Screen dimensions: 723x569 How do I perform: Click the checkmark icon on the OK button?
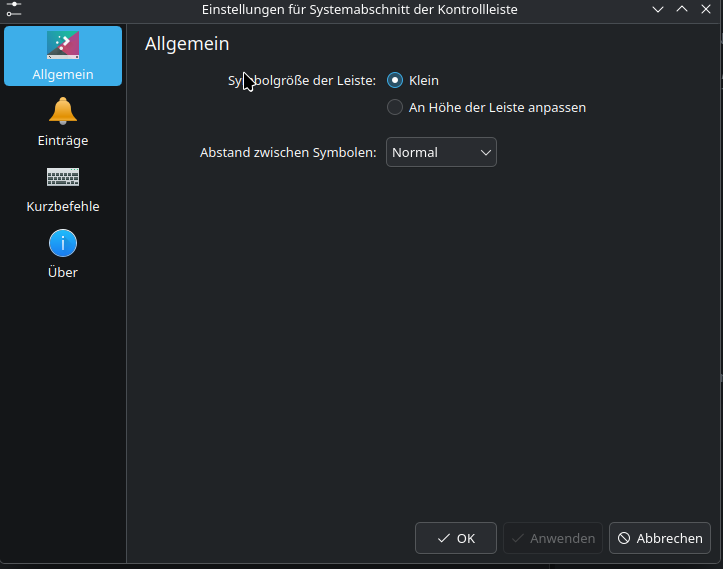point(443,538)
